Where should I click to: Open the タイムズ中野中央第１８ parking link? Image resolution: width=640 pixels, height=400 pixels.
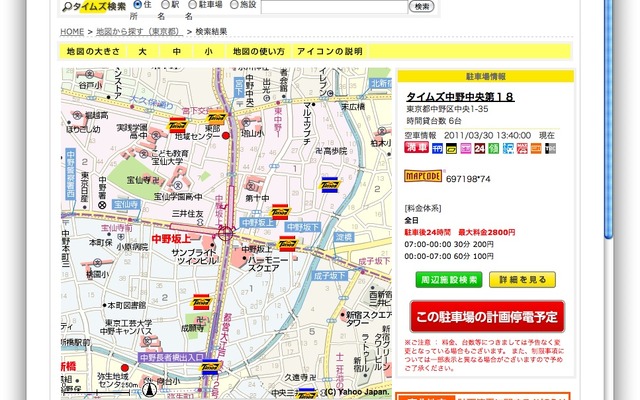click(460, 97)
